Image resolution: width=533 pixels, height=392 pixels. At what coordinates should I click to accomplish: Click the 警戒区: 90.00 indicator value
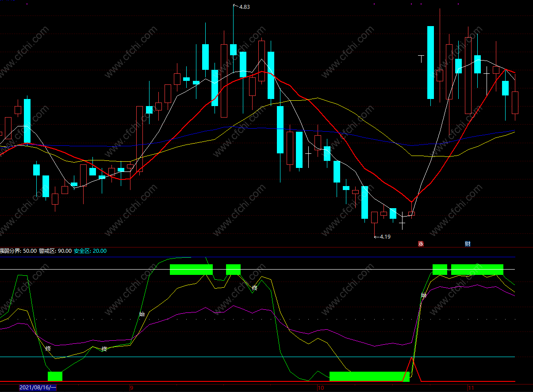click(55, 251)
